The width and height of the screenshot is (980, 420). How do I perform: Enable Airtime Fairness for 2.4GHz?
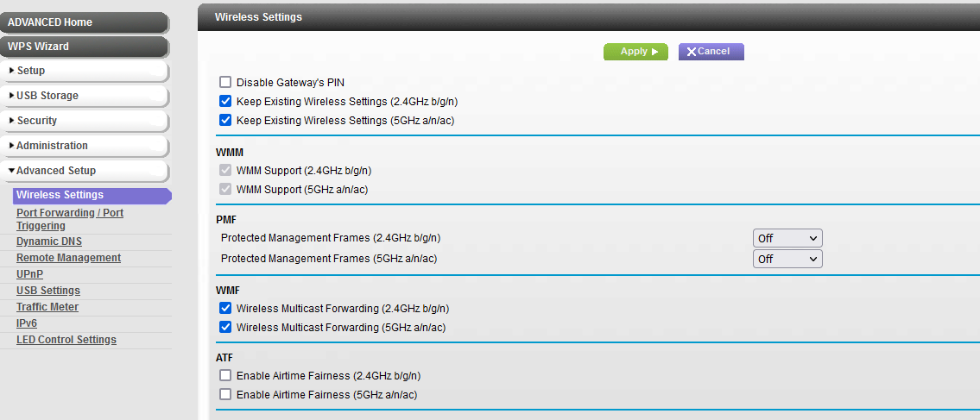point(225,376)
